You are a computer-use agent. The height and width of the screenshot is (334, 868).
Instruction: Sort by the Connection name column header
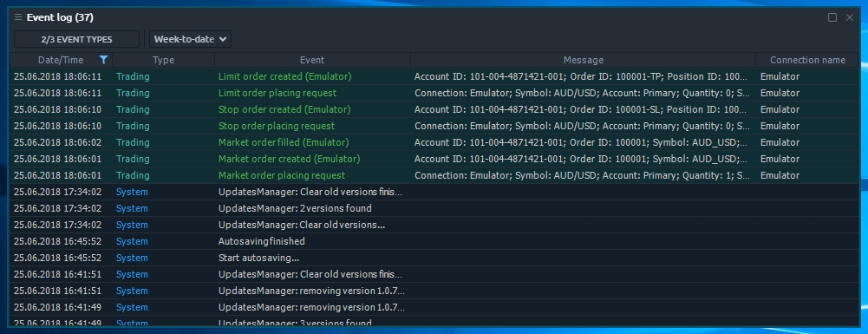(807, 60)
